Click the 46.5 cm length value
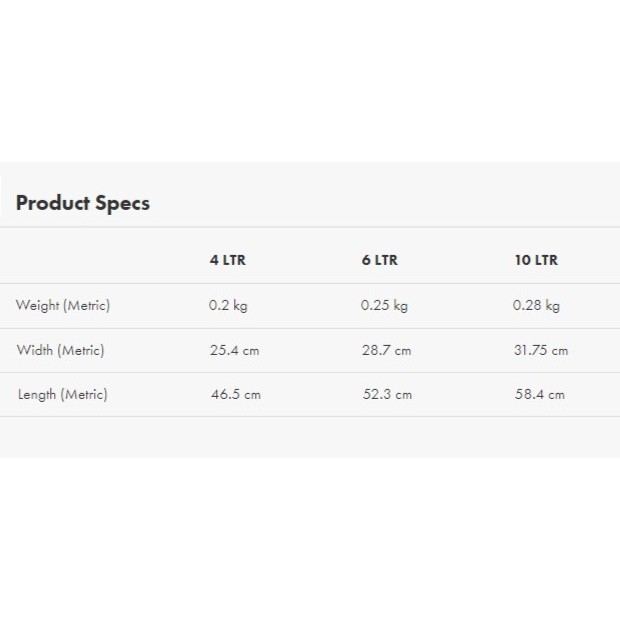 tap(235, 394)
